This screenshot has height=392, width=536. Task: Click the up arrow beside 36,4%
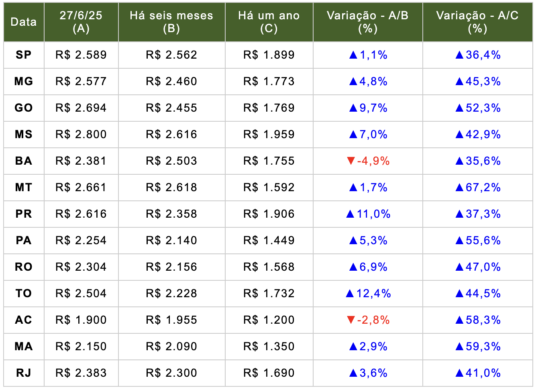point(460,55)
